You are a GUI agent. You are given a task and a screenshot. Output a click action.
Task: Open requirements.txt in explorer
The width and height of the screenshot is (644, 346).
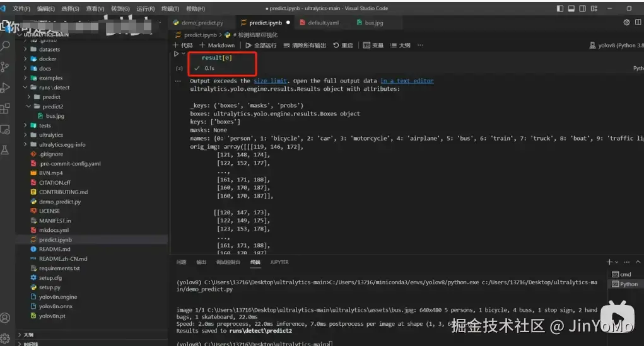[59, 268]
